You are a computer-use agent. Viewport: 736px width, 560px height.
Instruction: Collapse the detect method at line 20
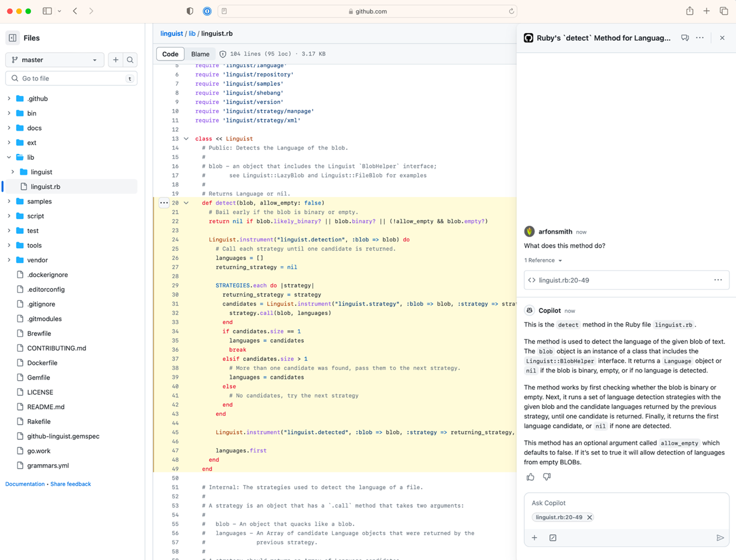point(186,203)
